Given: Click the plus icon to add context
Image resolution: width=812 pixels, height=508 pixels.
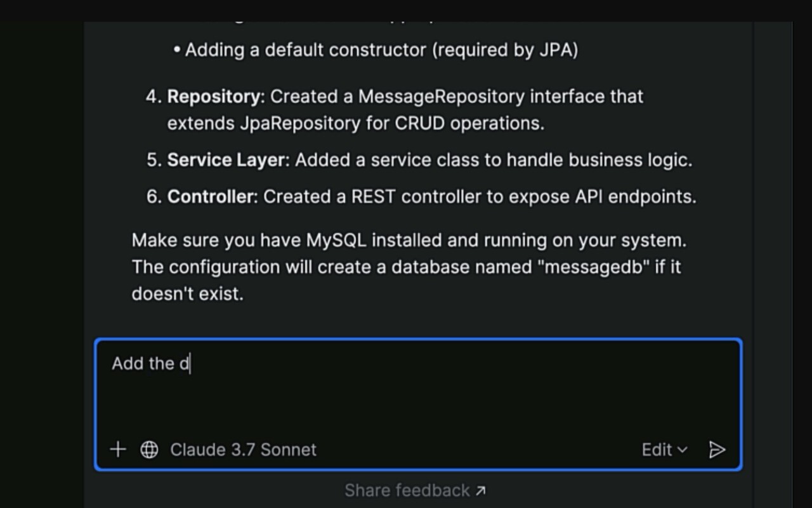Looking at the screenshot, I should pyautogui.click(x=118, y=450).
